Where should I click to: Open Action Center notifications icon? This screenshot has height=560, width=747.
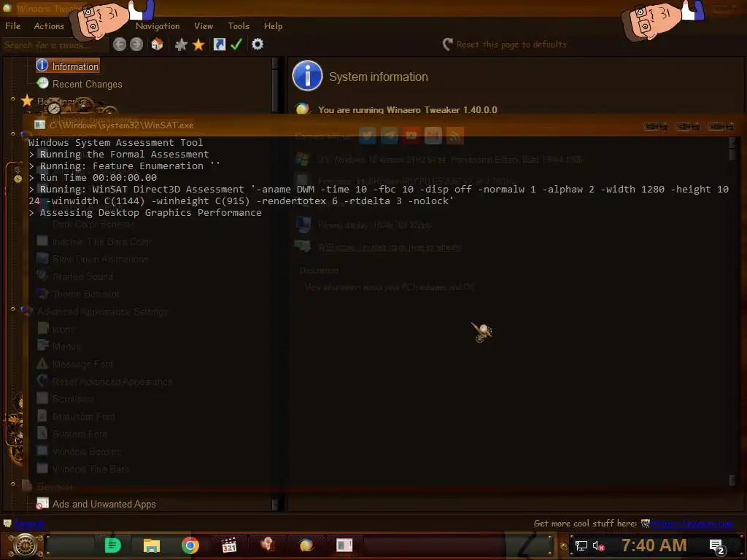pos(717,546)
